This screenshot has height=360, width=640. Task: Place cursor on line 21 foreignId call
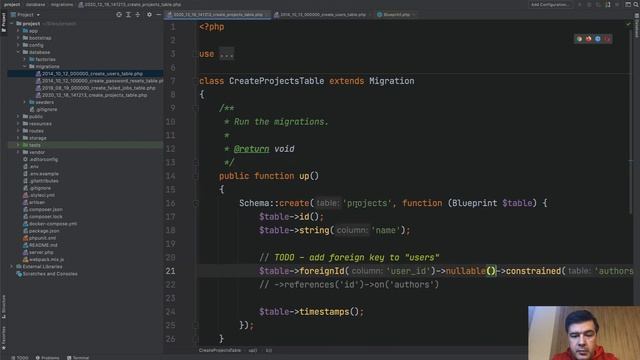[322, 271]
